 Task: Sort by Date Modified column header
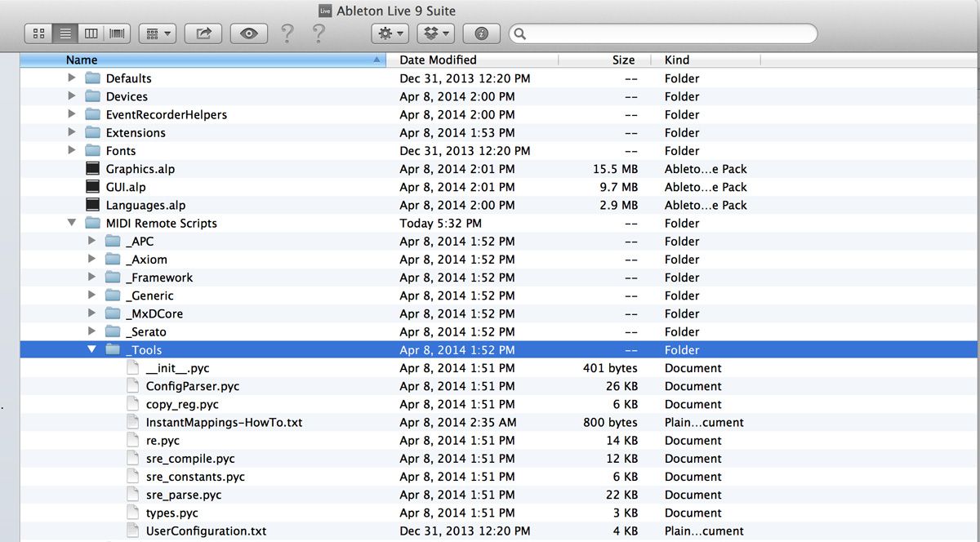[x=438, y=60]
